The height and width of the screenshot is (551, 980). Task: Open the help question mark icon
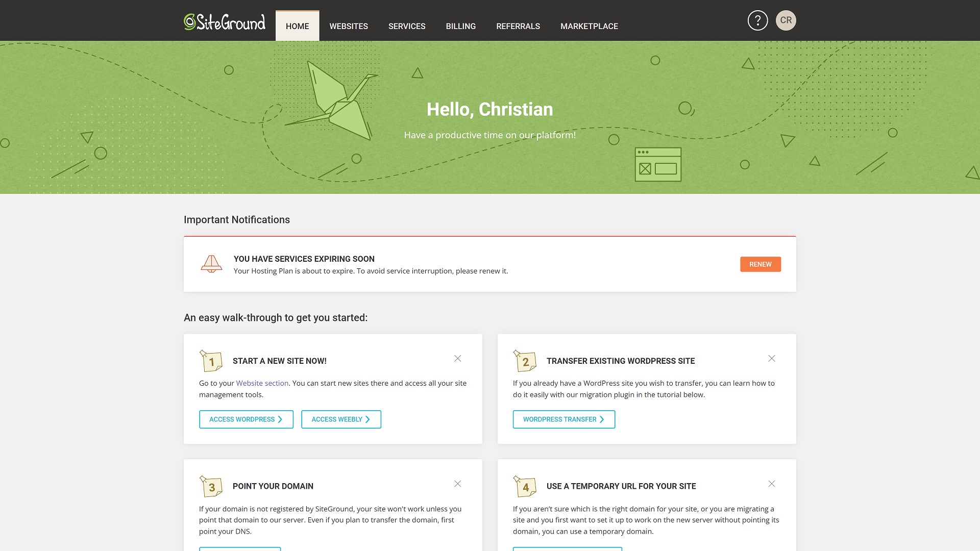757,20
